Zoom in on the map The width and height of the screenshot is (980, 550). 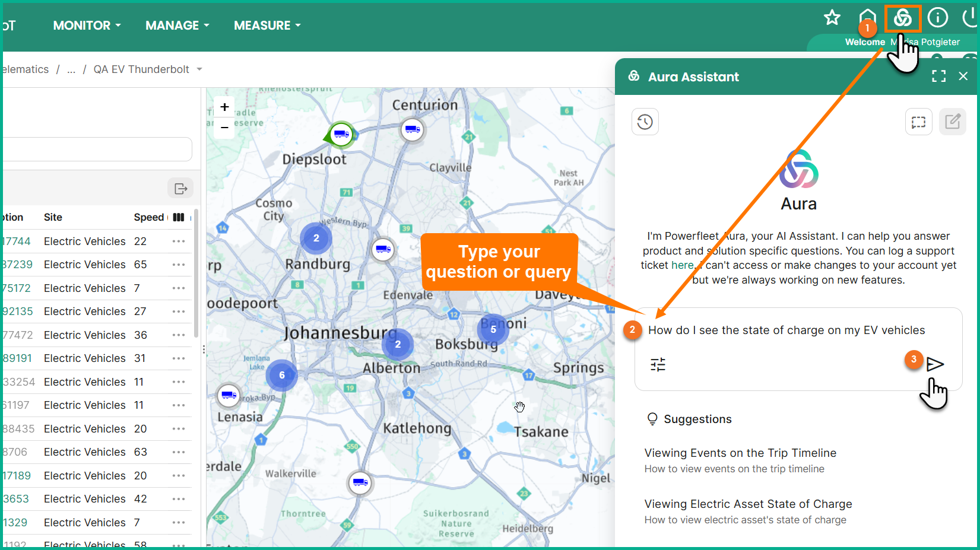[x=224, y=107]
